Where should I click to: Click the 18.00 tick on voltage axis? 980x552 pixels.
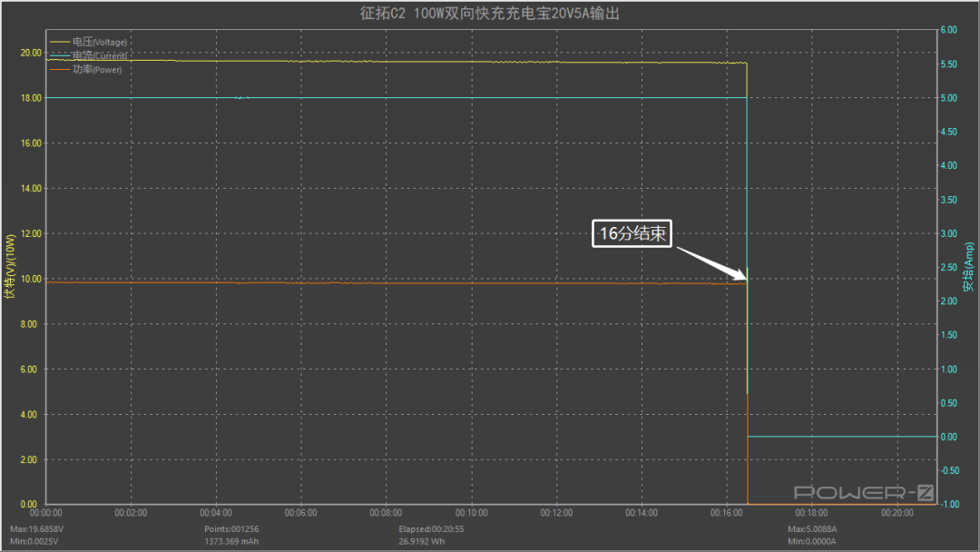tap(31, 97)
